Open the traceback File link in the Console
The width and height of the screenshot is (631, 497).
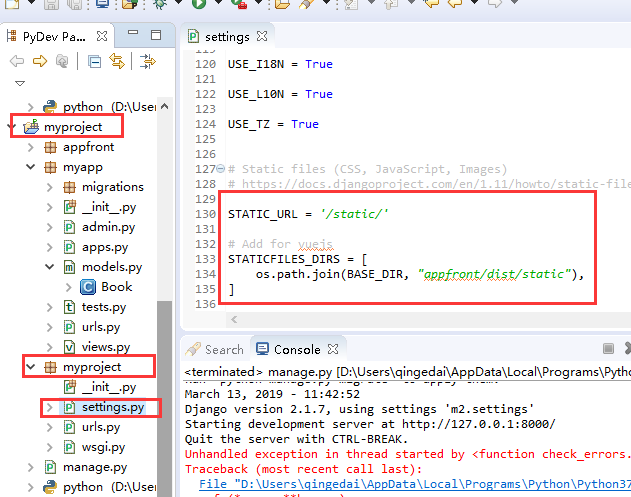414,484
